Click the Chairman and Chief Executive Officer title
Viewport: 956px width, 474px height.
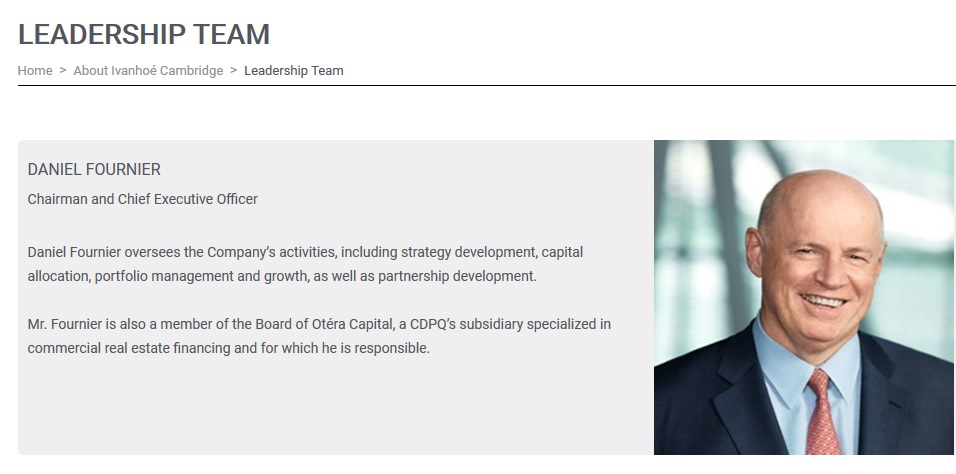pos(143,199)
